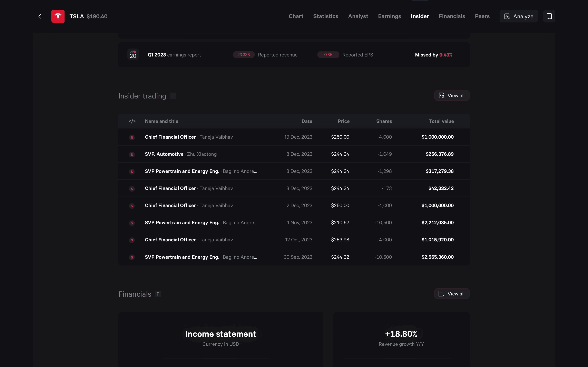The height and width of the screenshot is (367, 588).
Task: Click the back arrow icon
Action: click(40, 16)
